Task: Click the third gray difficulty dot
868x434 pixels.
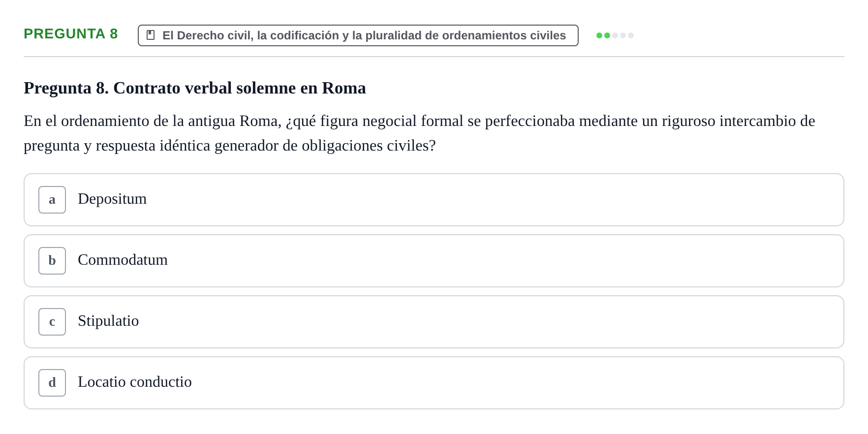Action: pos(615,35)
